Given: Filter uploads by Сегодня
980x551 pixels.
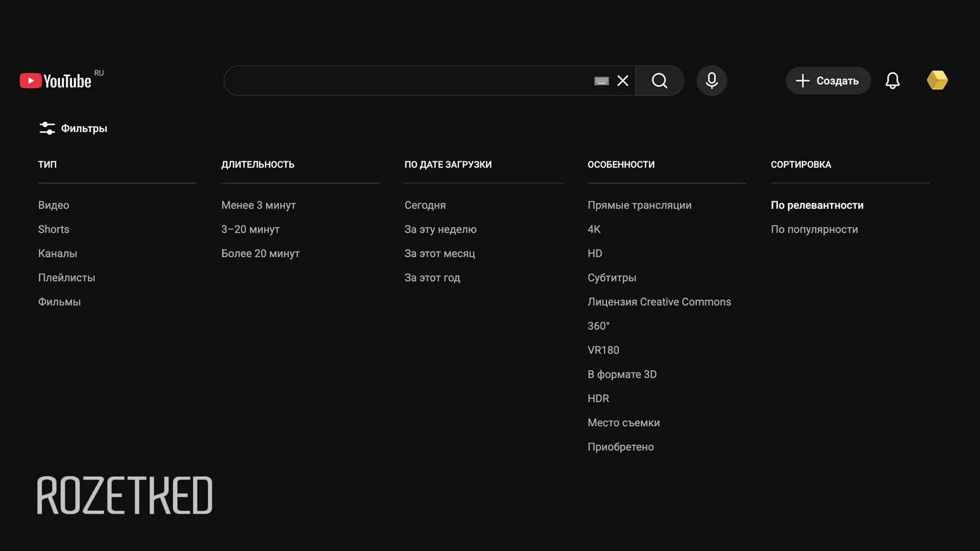Looking at the screenshot, I should click(x=425, y=205).
